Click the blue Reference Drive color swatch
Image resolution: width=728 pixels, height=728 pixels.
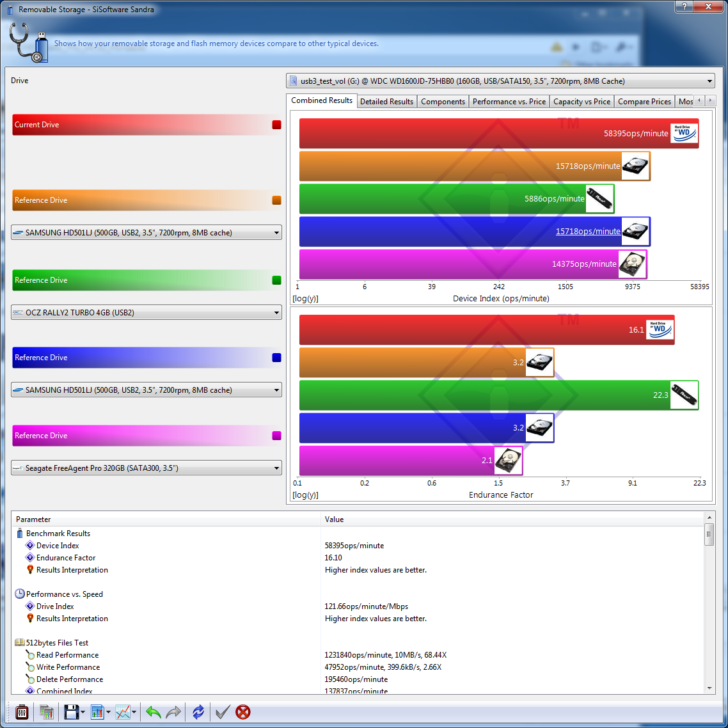pyautogui.click(x=277, y=358)
